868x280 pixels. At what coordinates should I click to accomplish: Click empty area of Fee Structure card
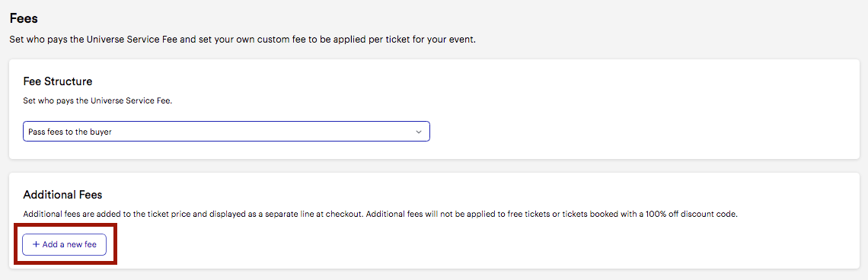pos(637,110)
